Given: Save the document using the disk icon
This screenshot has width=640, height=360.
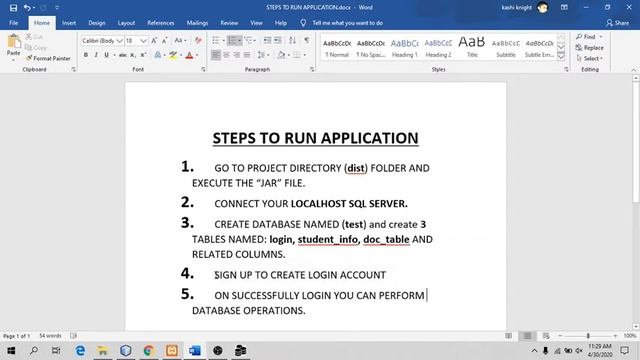Looking at the screenshot, I should pyautogui.click(x=13, y=7).
